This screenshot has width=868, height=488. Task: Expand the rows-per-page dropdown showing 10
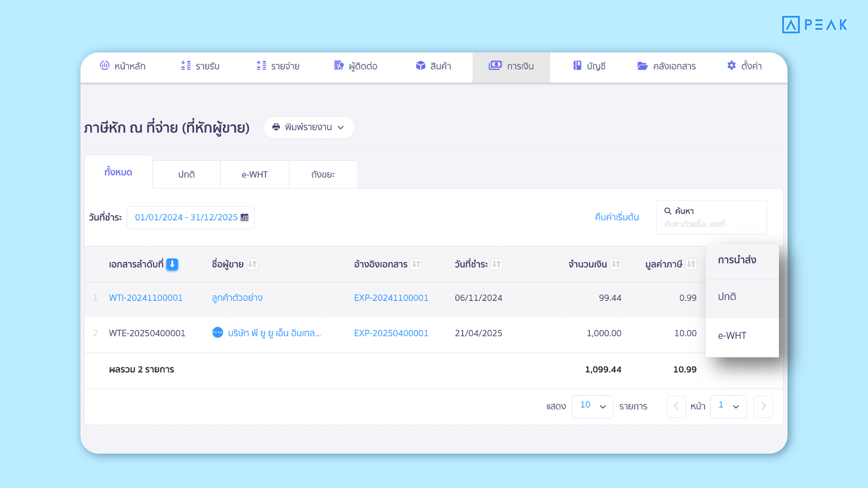pos(592,406)
